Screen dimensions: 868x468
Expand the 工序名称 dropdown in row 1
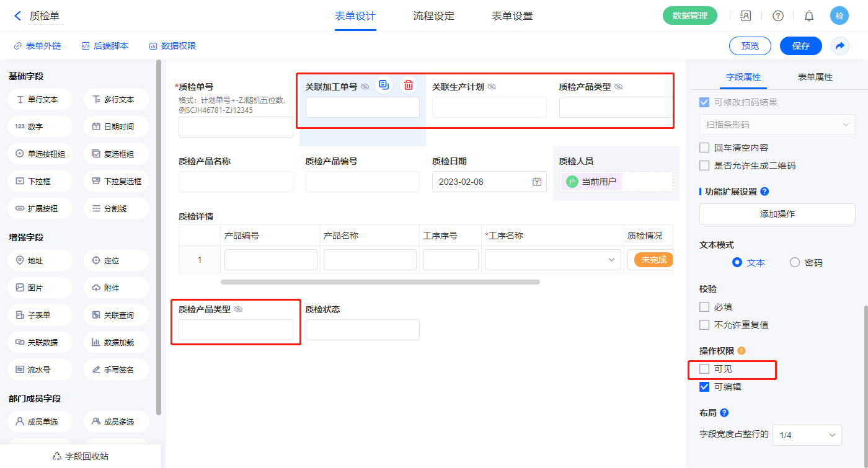[x=552, y=260]
